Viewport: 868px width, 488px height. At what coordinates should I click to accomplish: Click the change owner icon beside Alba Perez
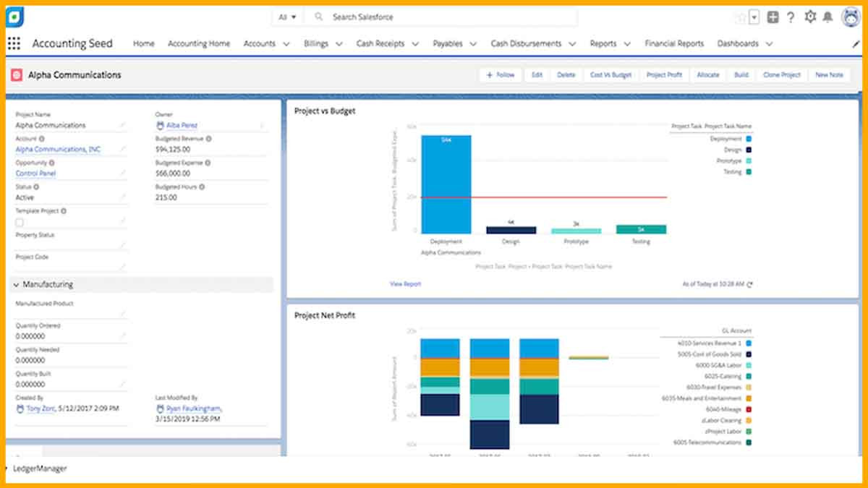click(262, 126)
